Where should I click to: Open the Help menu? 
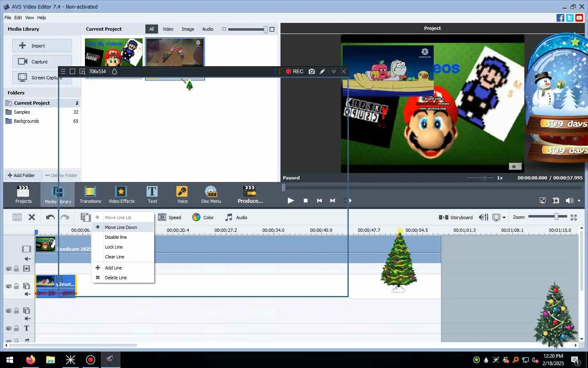[x=41, y=18]
